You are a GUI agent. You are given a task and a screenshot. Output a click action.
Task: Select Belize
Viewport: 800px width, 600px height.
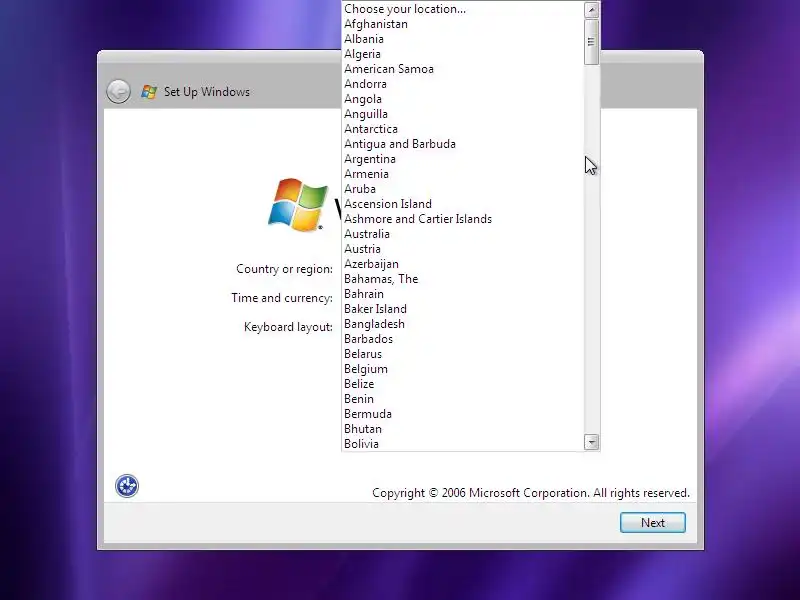coord(463,384)
